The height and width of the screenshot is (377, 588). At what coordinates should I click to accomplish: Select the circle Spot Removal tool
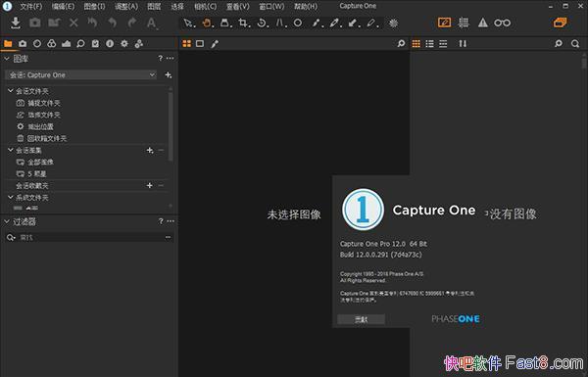pos(298,23)
